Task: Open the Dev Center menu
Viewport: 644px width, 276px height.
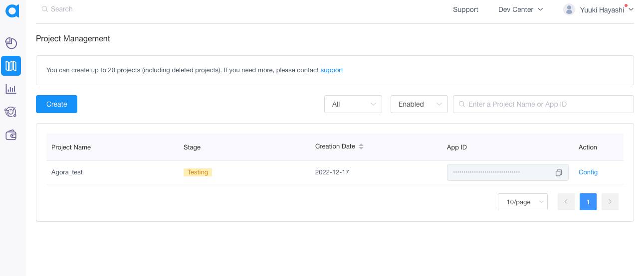Action: pos(520,9)
